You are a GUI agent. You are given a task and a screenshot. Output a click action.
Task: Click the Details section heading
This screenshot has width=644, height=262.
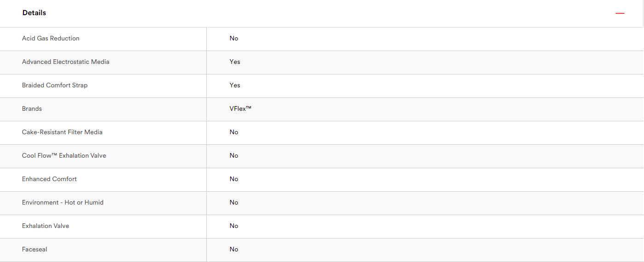point(34,13)
